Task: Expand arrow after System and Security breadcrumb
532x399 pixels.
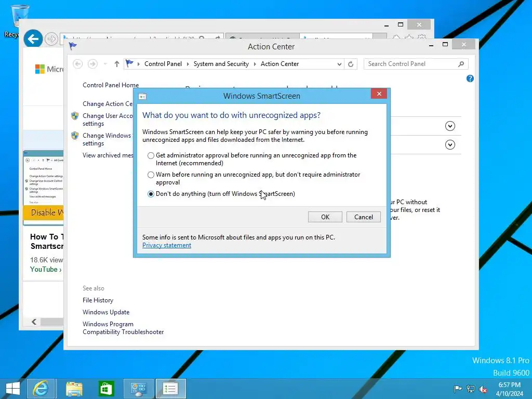Action: 255,64
